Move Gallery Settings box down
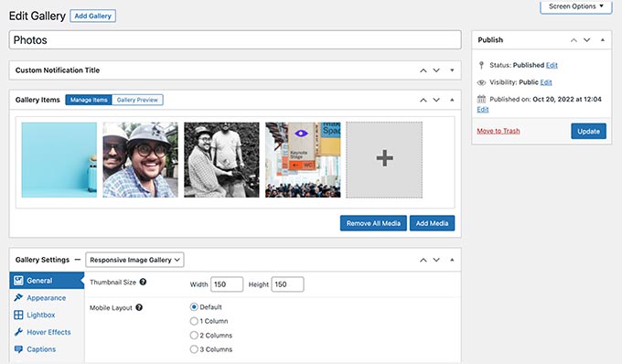The image size is (622, 364). (x=436, y=260)
